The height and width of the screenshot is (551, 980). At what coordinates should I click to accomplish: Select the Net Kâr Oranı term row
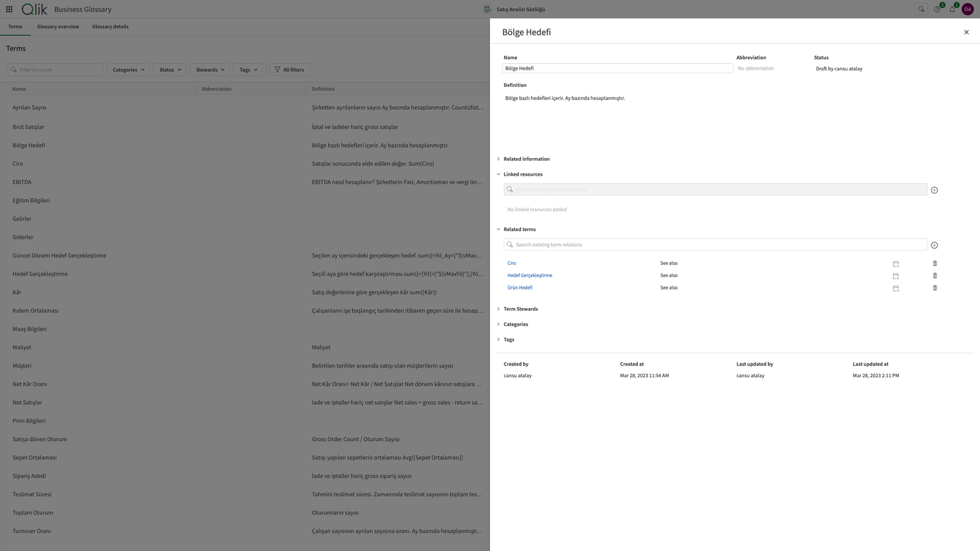pos(248,384)
